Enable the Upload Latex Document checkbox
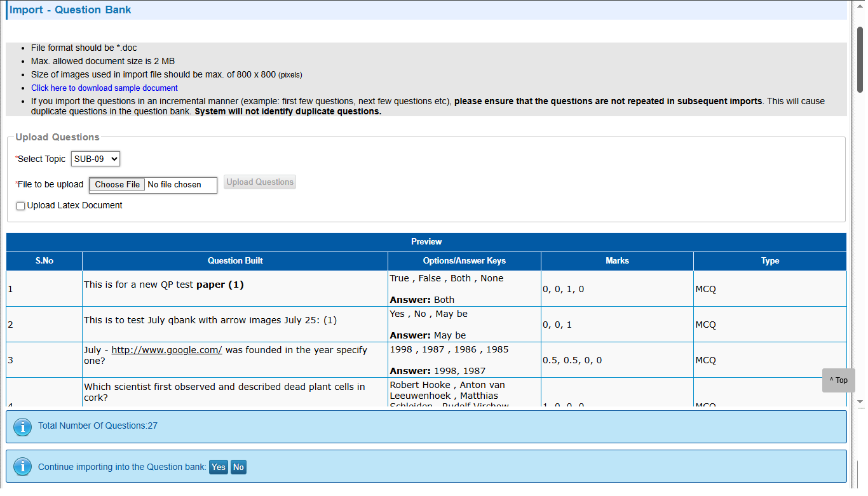Image resolution: width=868 pixels, height=496 pixels. (21, 206)
